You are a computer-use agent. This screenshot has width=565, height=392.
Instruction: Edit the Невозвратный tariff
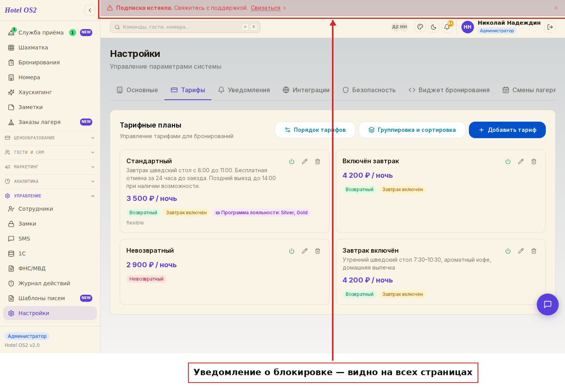tap(304, 251)
